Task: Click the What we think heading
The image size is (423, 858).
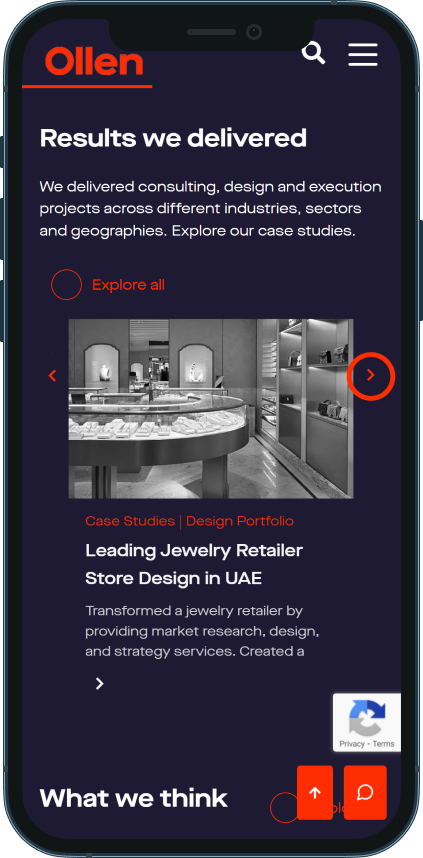Action: [x=134, y=799]
